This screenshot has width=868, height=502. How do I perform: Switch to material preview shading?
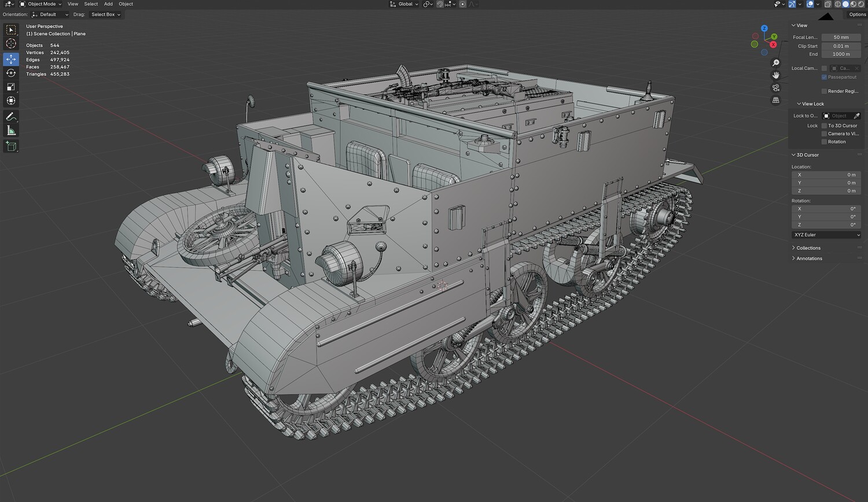point(853,4)
